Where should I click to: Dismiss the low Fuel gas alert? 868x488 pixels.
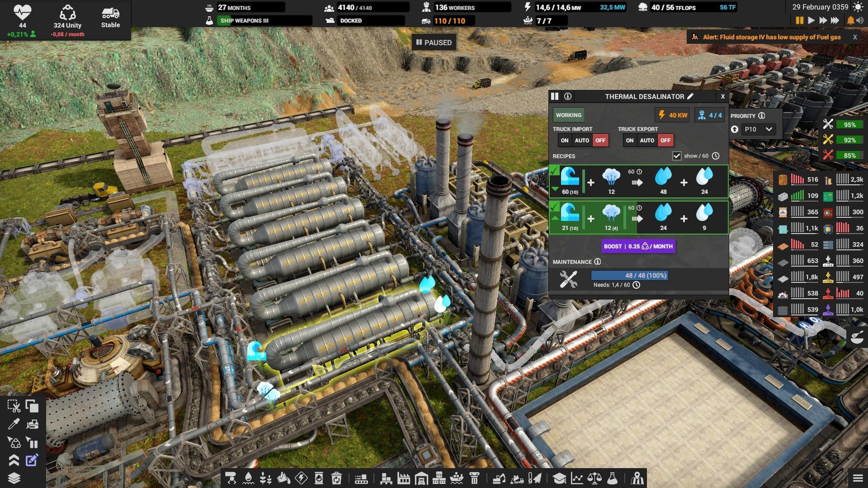coord(855,37)
